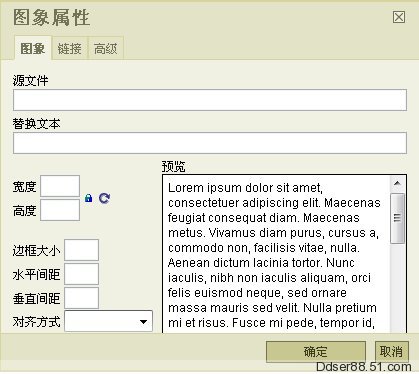Viewport: 419px width, 374px height.
Task: Open the 链接 tab
Action: [69, 49]
